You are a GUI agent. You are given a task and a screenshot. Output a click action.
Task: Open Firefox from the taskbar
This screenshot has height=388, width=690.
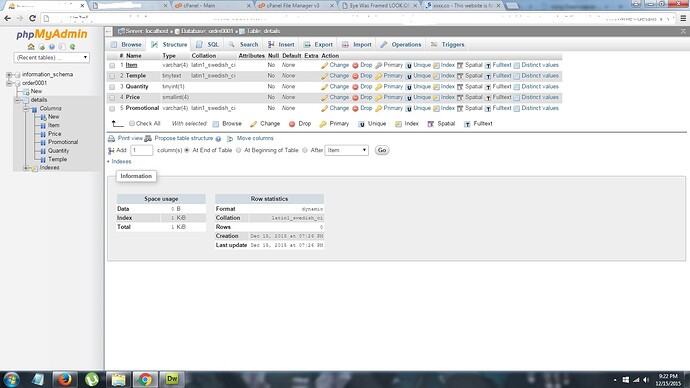click(65, 379)
